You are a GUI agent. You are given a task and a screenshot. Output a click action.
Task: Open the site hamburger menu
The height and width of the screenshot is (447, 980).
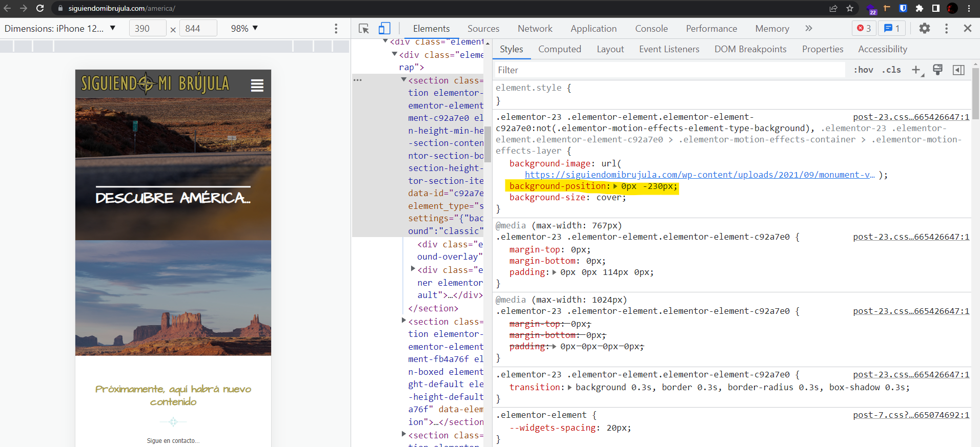pos(257,86)
